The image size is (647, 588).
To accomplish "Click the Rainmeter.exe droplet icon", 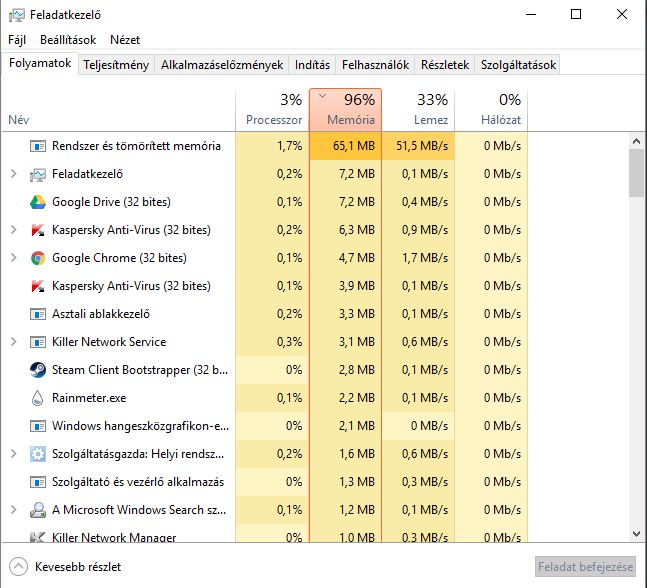I will [38, 398].
